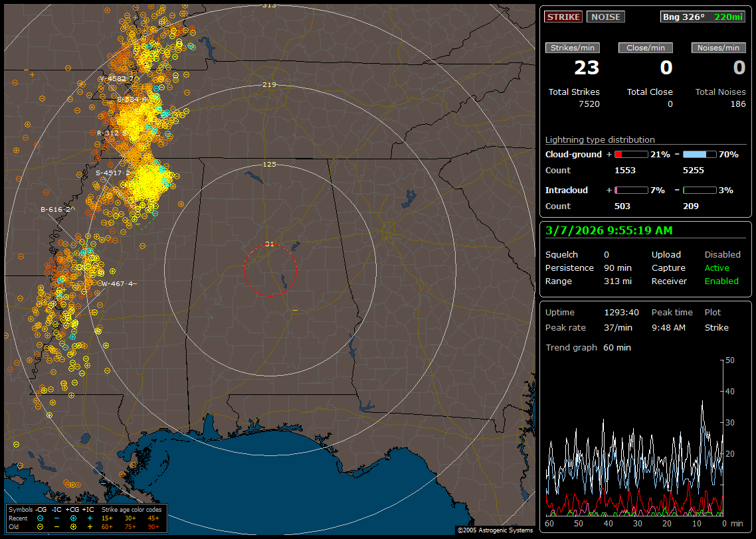
Task: Click storm cell label R-312-5
Action: [x=112, y=133]
